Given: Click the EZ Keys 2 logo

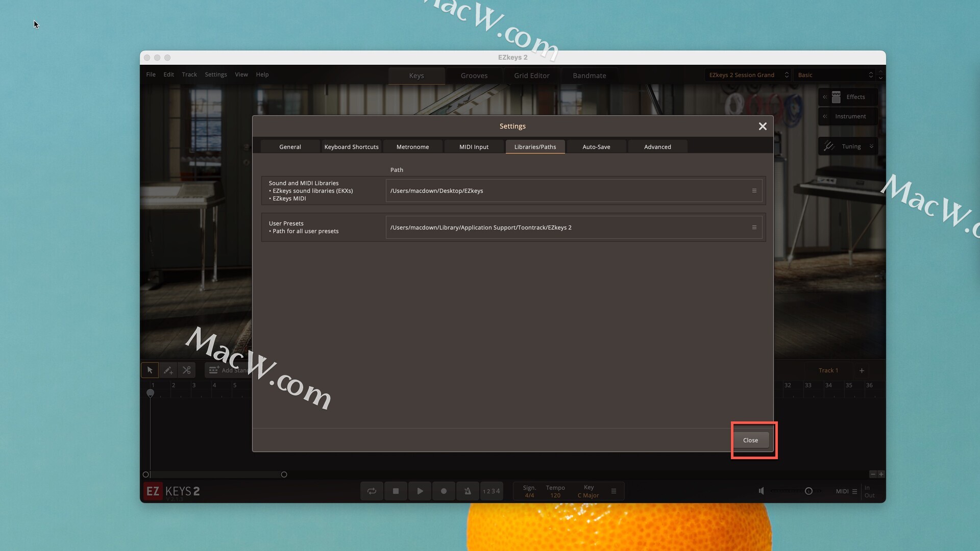Looking at the screenshot, I should pos(172,491).
